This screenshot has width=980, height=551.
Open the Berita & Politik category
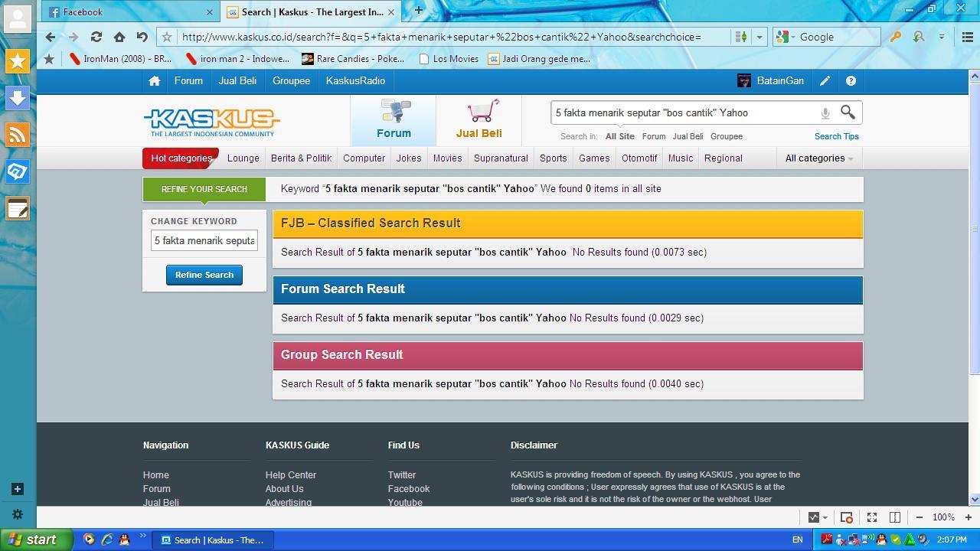[301, 158]
